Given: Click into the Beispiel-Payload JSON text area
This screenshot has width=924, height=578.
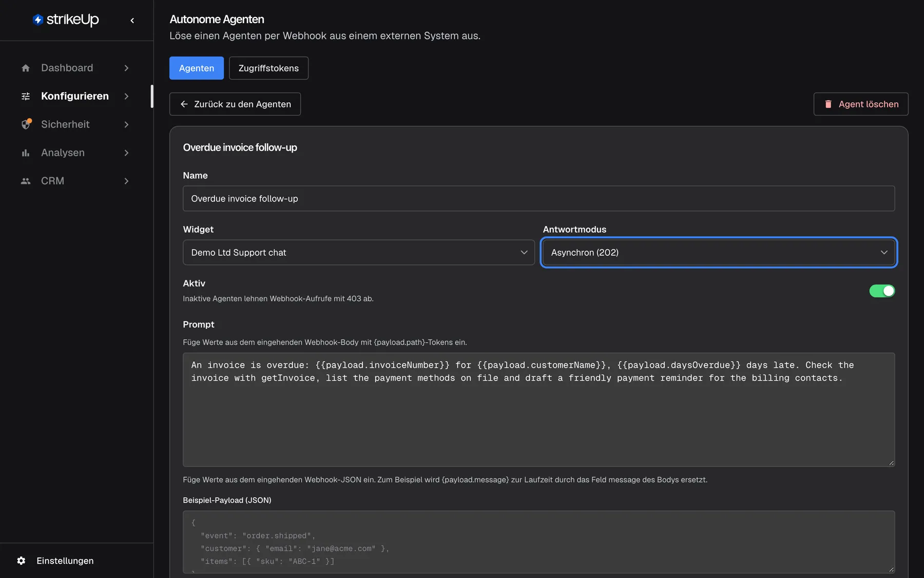Looking at the screenshot, I should coord(539,542).
